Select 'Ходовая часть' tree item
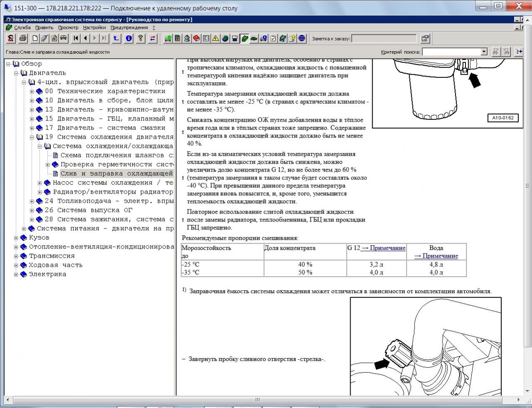Viewport: 532px width, 408px height. pos(56,265)
